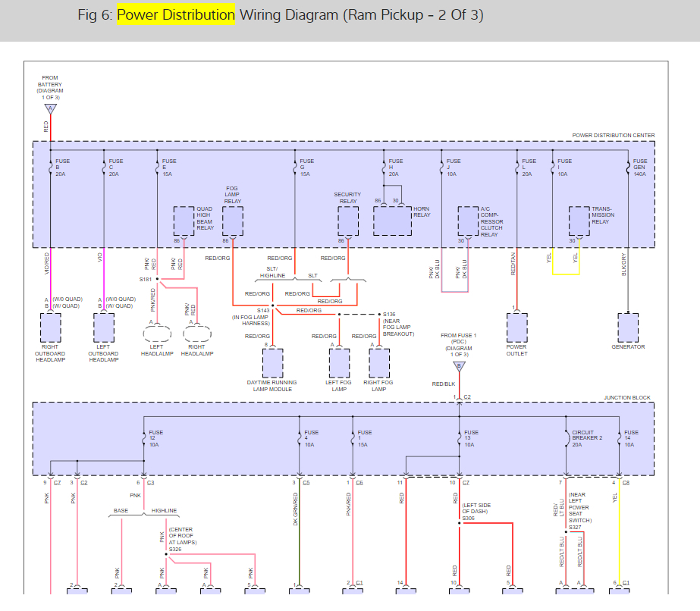Select the FUSE L 20A label
Screen dimensions: 700x611
(x=529, y=168)
